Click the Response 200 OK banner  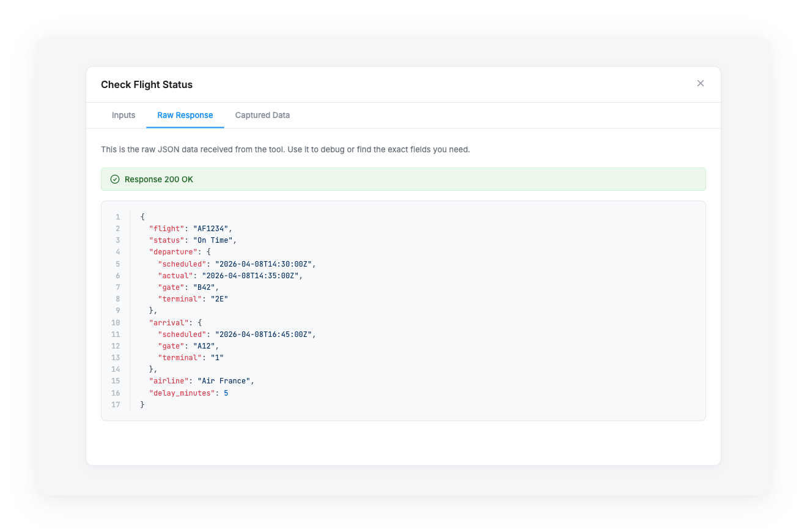click(x=403, y=179)
